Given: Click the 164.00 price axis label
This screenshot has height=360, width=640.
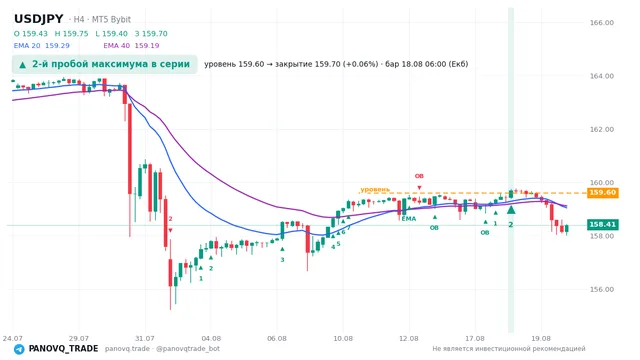Looking at the screenshot, I should pos(602,76).
